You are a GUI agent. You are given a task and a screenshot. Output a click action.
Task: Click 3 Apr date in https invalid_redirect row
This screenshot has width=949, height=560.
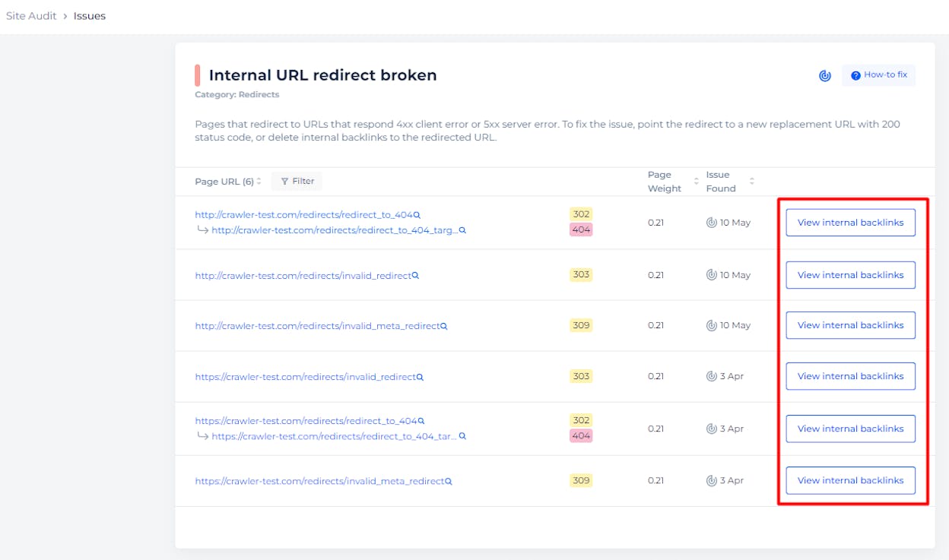[x=732, y=376]
